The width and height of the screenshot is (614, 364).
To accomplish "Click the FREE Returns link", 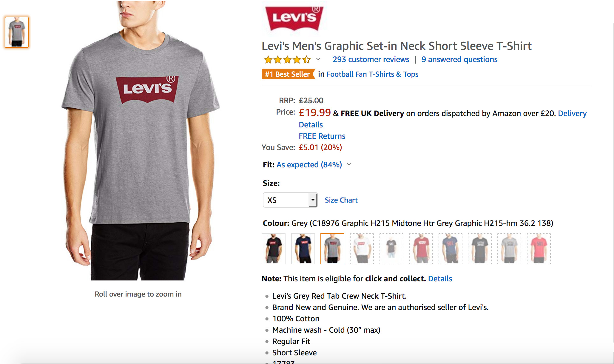I will (x=322, y=136).
